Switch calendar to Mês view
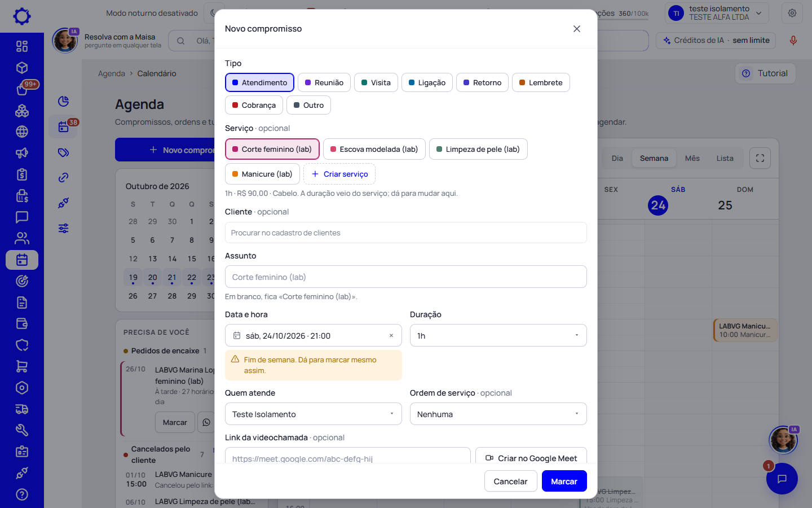812x508 pixels. [692, 158]
